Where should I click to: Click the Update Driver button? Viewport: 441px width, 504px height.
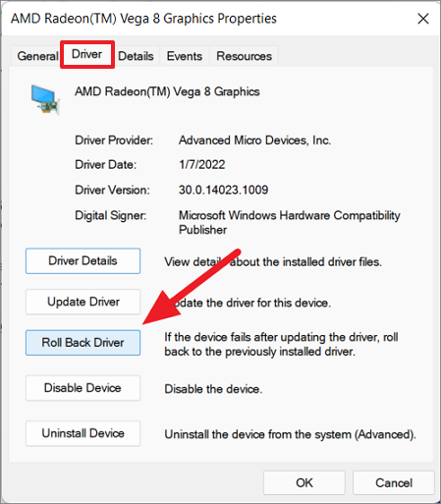[83, 302]
